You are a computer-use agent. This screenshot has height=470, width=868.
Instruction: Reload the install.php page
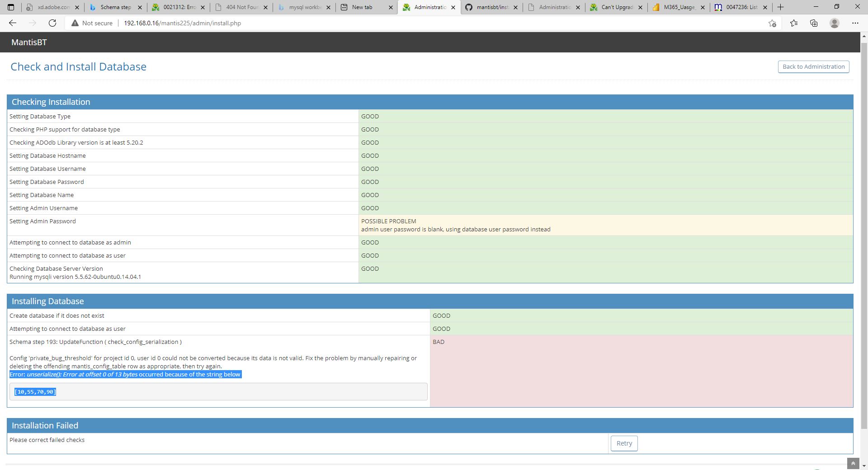pos(52,23)
